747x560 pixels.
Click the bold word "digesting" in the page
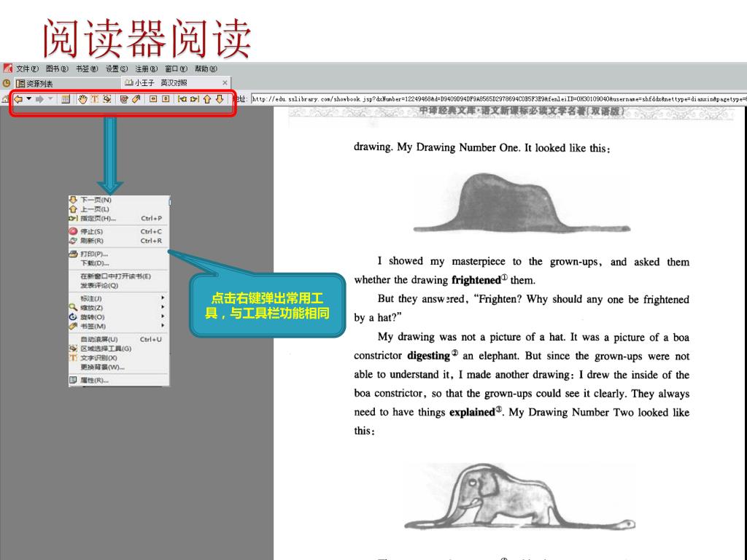428,356
